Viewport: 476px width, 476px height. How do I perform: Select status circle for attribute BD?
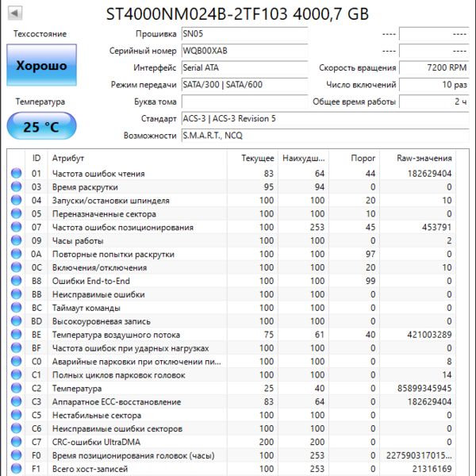(x=17, y=321)
